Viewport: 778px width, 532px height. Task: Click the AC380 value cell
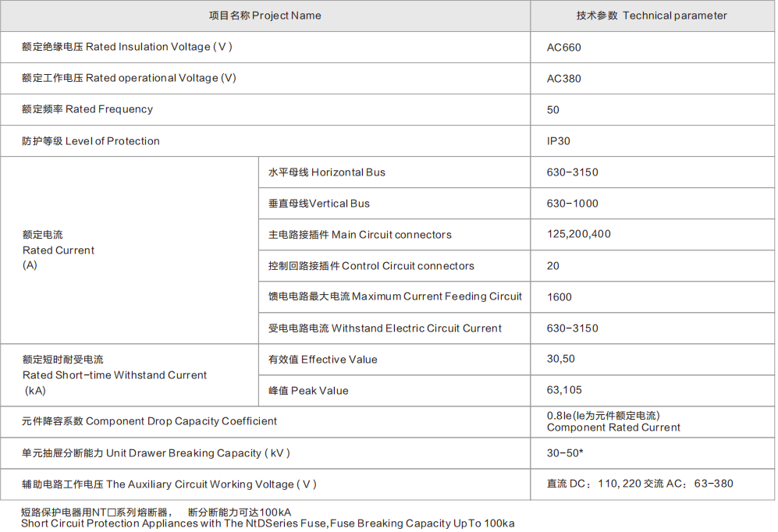pyautogui.click(x=564, y=78)
